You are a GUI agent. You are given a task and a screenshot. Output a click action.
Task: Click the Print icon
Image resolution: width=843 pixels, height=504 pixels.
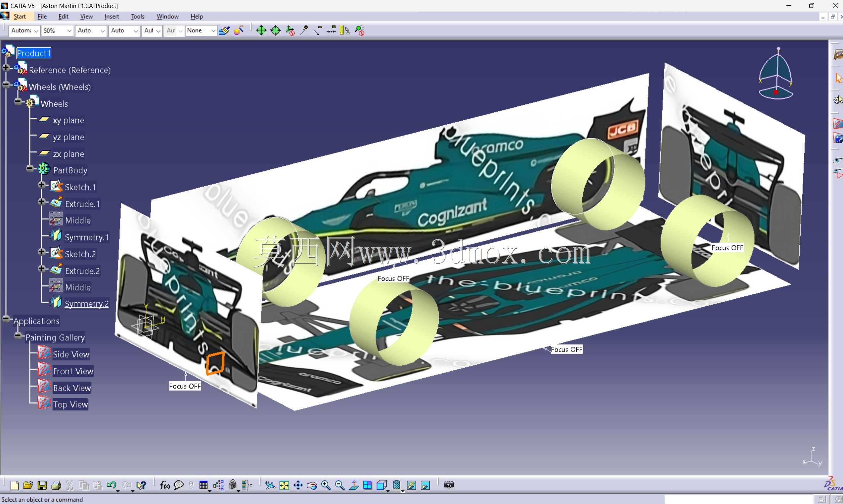[x=56, y=485]
